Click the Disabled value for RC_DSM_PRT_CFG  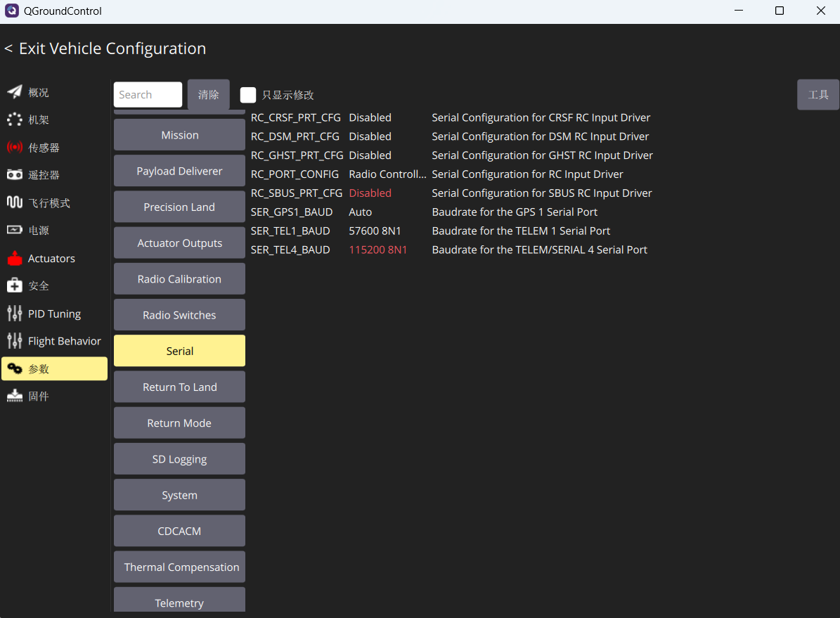coord(370,136)
